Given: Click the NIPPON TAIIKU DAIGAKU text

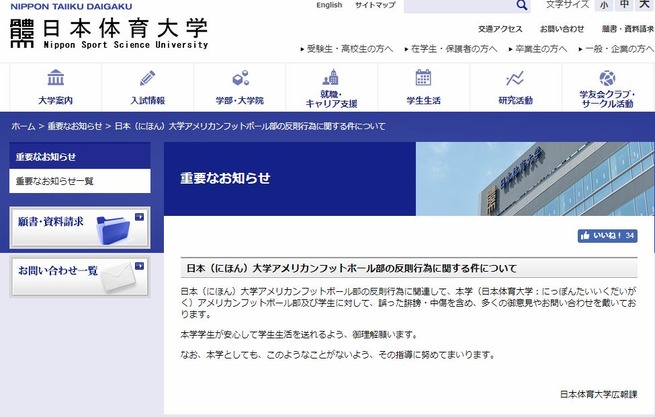Looking at the screenshot, I should coord(71,7).
